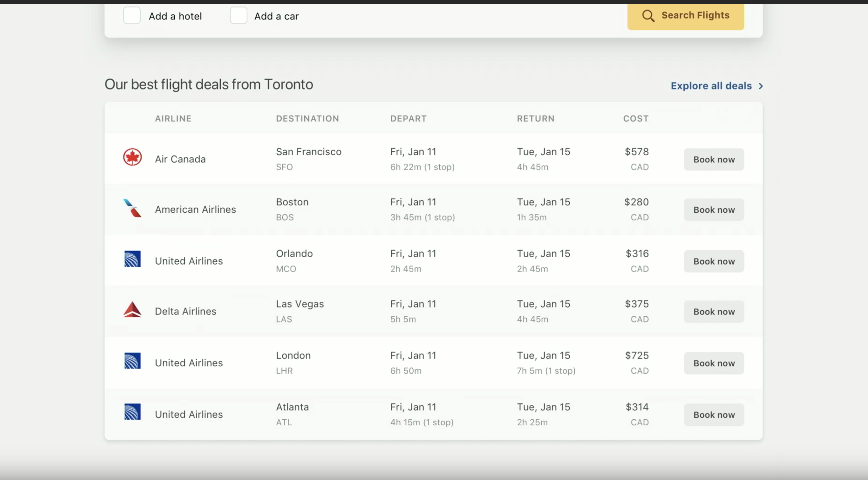Click the Air Canada maple leaf logo
The width and height of the screenshot is (868, 480).
coord(132,157)
